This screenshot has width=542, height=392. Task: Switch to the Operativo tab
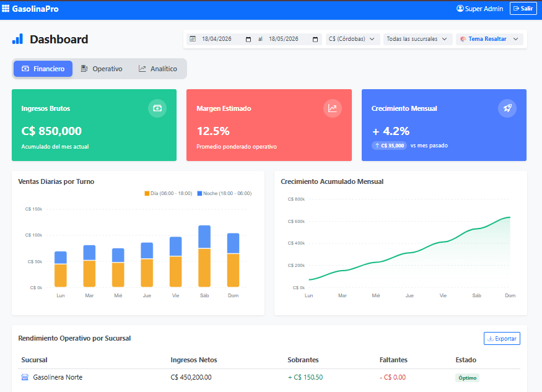102,69
